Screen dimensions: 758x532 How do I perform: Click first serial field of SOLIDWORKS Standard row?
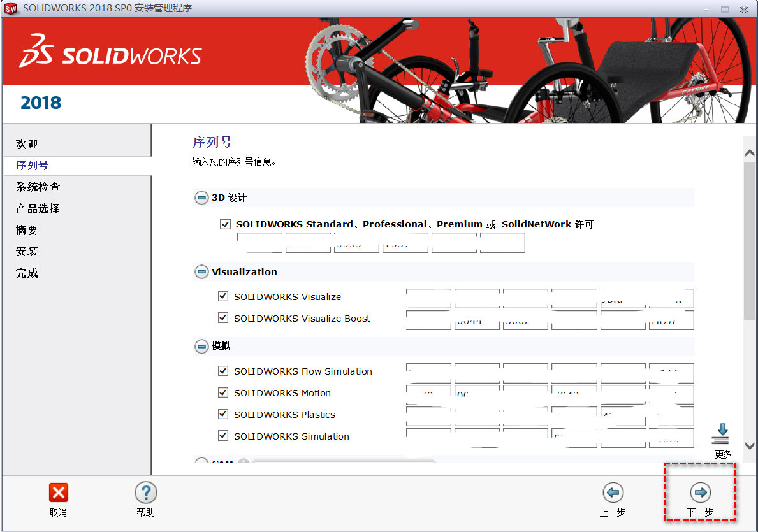[x=259, y=243]
